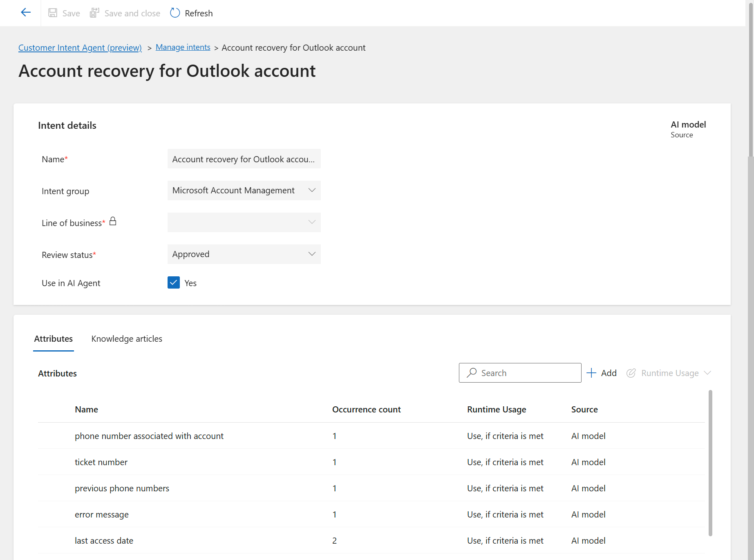Click the Refresh circular arrow icon
The image size is (754, 560).
[175, 13]
